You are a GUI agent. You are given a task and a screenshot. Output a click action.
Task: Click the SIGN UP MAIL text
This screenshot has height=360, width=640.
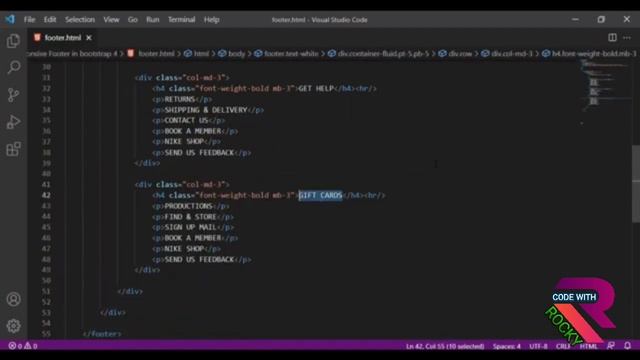(190, 227)
